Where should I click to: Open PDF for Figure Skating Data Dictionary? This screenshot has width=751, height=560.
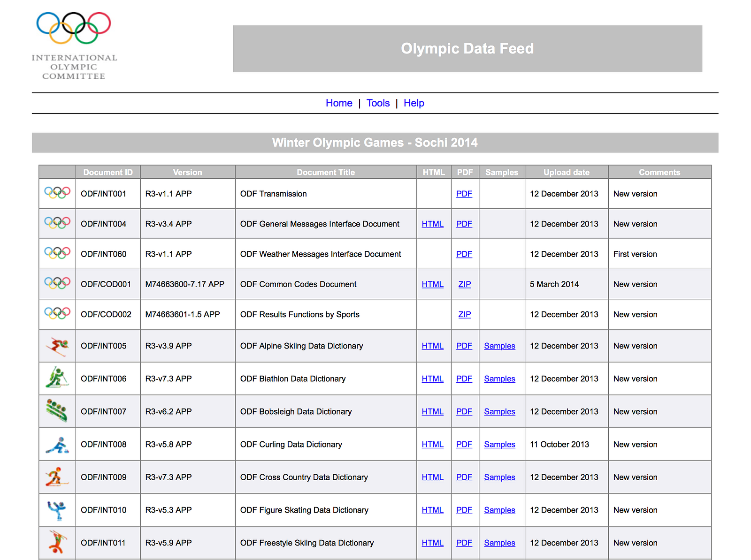click(464, 510)
